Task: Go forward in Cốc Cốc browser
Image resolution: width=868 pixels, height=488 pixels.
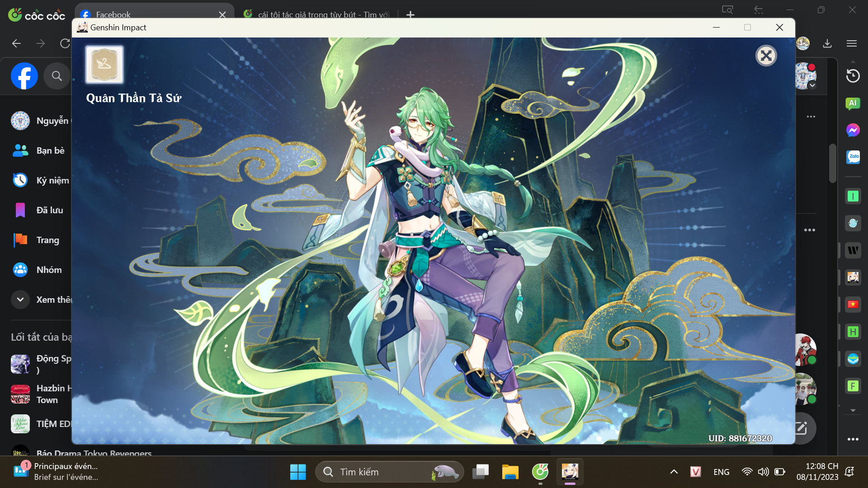Action: pos(41,43)
